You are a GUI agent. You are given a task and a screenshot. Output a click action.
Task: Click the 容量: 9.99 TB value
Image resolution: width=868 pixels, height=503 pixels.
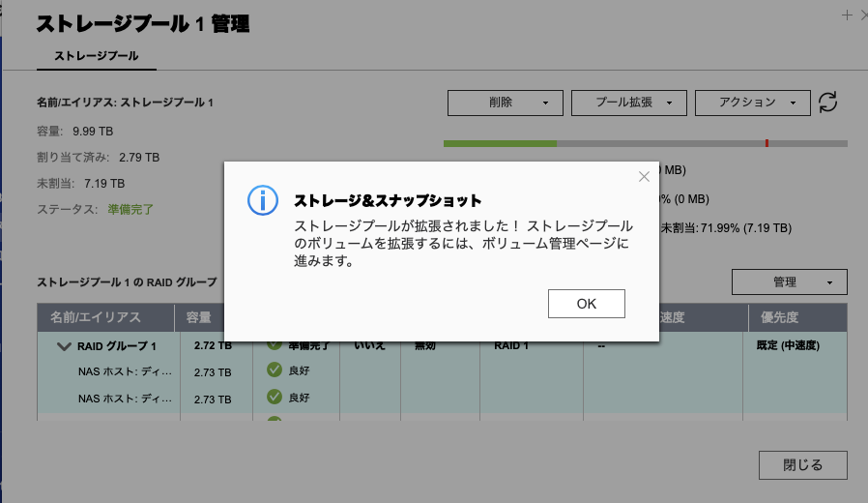(x=93, y=132)
